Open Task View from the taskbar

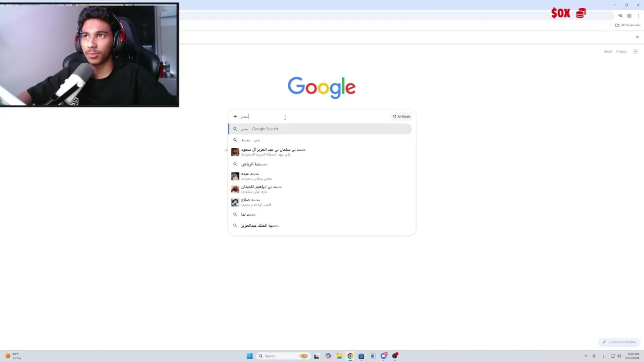click(x=316, y=356)
